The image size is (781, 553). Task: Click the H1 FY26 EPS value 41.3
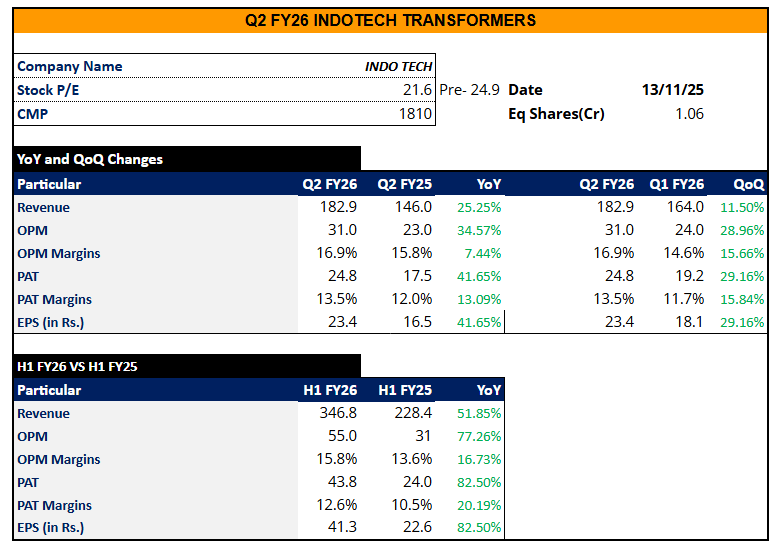coord(343,528)
